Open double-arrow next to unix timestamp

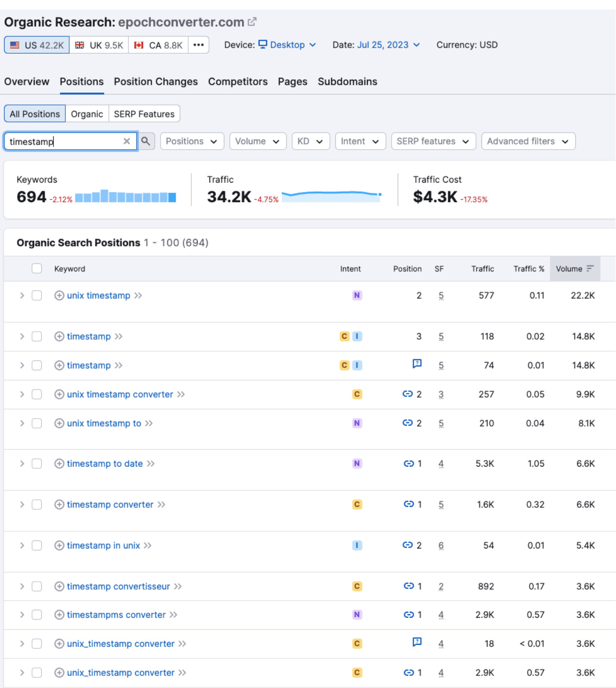pos(138,296)
